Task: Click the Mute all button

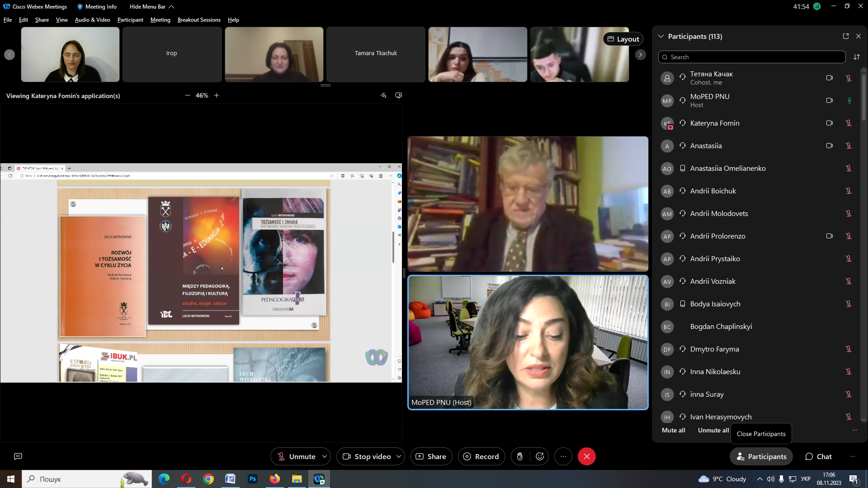Action: tap(673, 430)
